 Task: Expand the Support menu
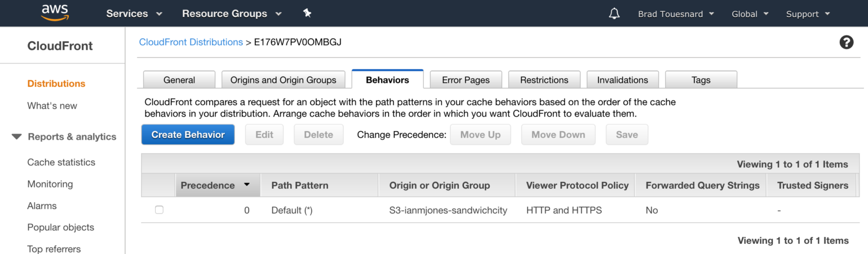point(808,14)
